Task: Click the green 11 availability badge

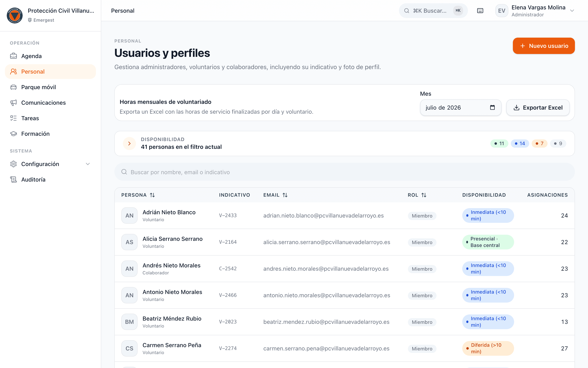Action: pos(499,144)
